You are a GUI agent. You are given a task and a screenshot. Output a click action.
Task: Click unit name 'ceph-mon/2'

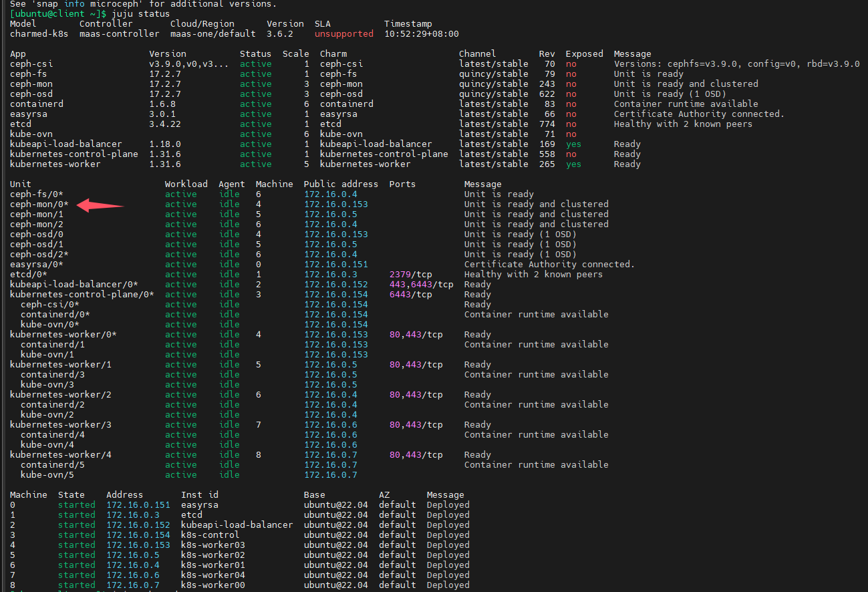coord(37,225)
